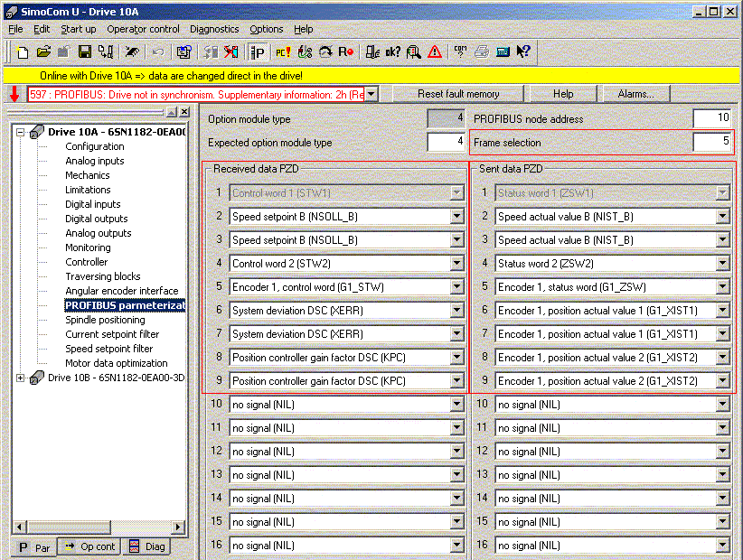The height and width of the screenshot is (560, 743).
Task: Click the Expected option module type field
Action: click(x=446, y=142)
